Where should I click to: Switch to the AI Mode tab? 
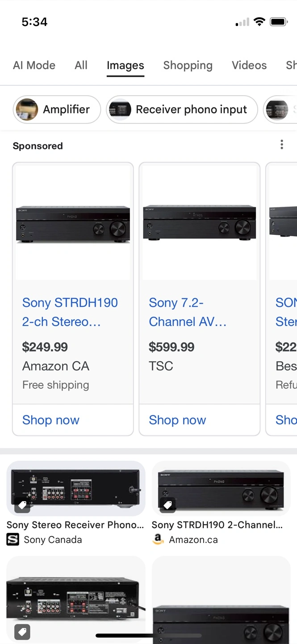pos(34,65)
